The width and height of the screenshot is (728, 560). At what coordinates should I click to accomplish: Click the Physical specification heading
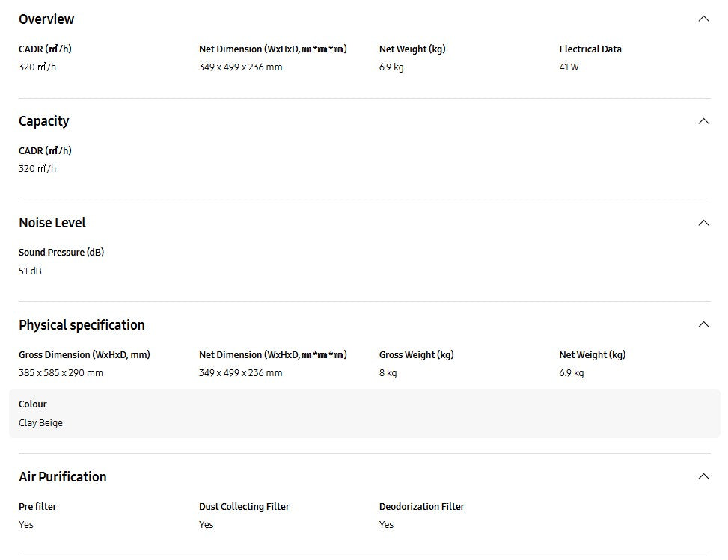pyautogui.click(x=82, y=325)
